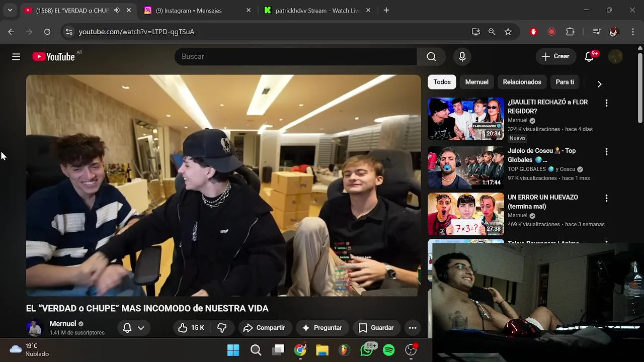Select the Relacionados filter chip

pos(522,82)
